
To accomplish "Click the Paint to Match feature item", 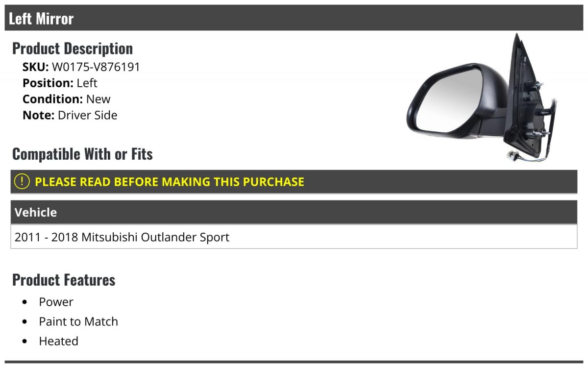I will pos(78,321).
